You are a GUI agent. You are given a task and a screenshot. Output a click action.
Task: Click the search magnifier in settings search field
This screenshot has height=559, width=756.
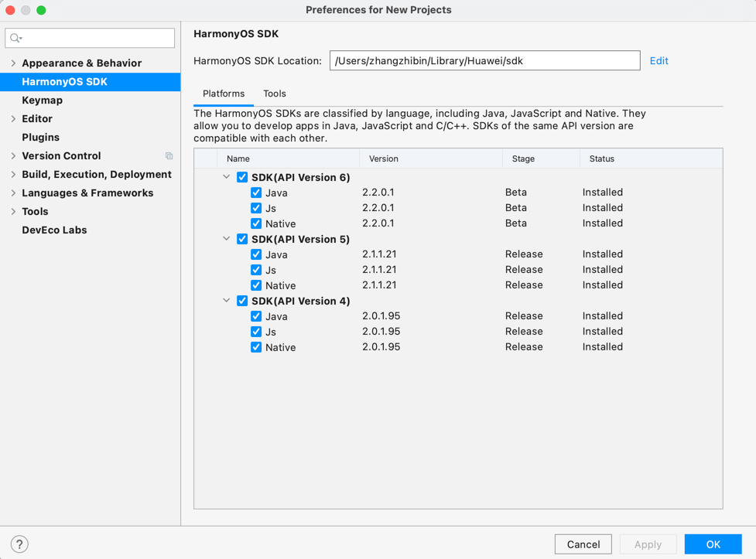click(x=14, y=37)
